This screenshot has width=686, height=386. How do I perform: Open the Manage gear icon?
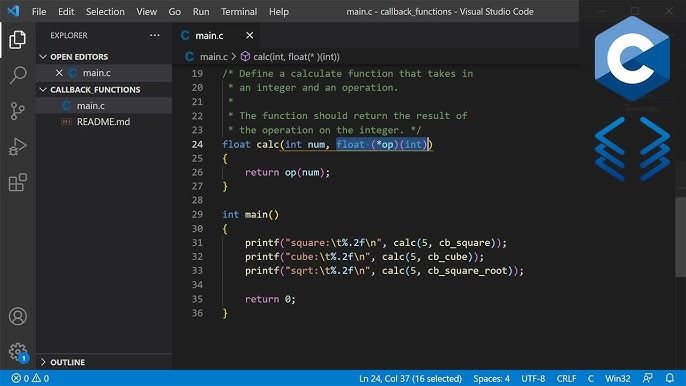pos(18,351)
